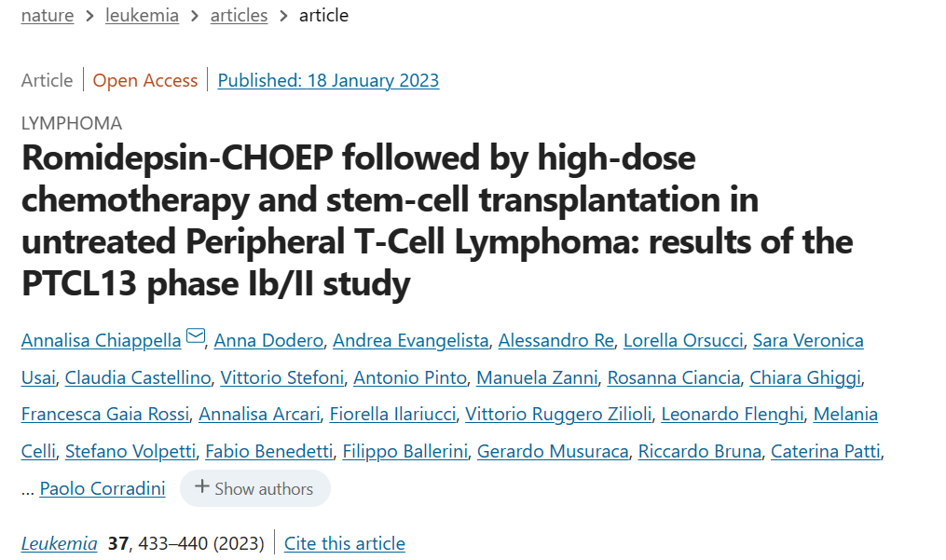View author Annalisa Chiappella
This screenshot has height=560, width=946.
click(101, 340)
